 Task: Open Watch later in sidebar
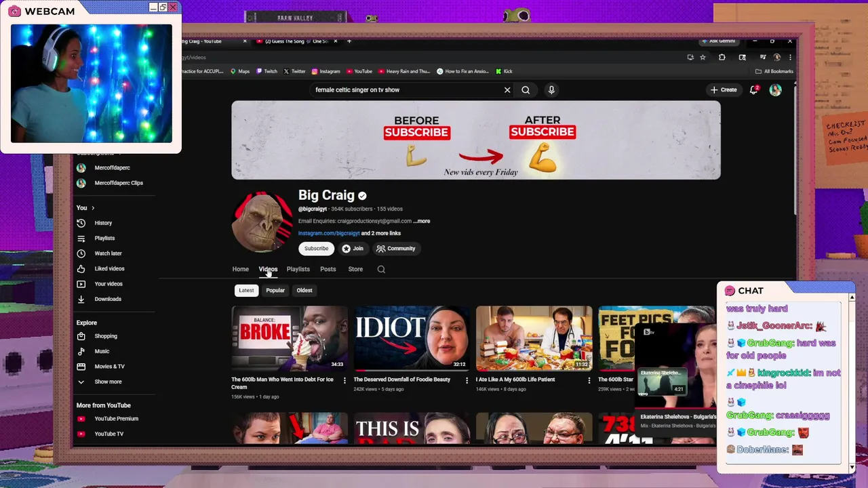[x=108, y=253]
